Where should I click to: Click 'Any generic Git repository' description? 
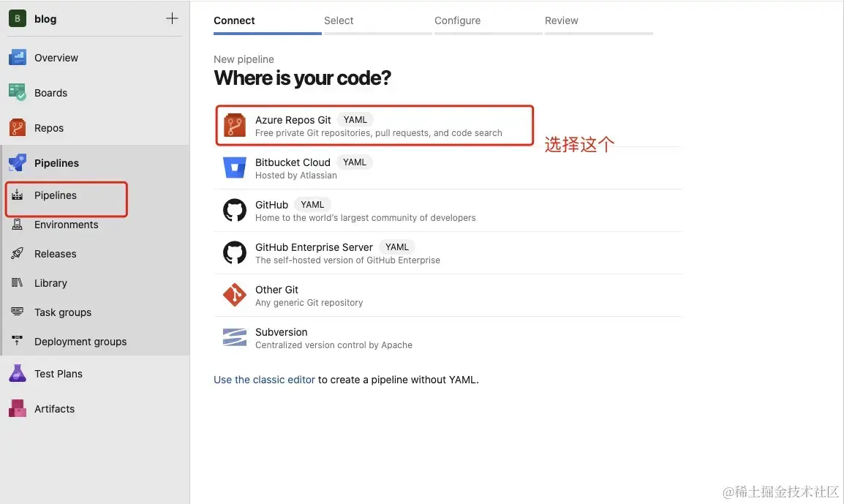pos(309,303)
